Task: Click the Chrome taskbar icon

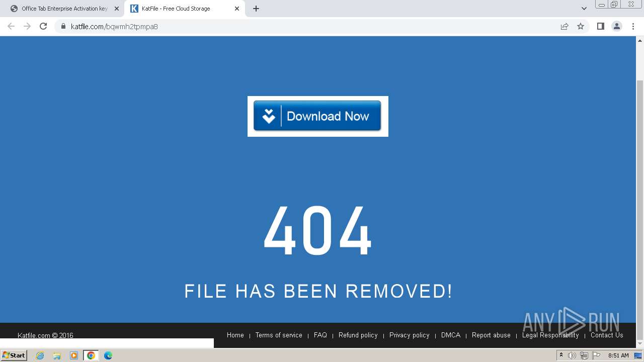Action: pos(91,355)
